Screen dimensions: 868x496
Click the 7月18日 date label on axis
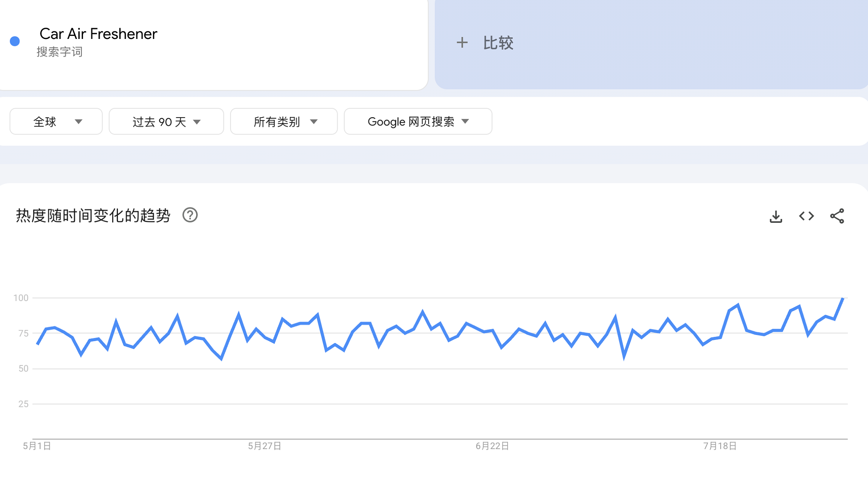[x=720, y=446]
